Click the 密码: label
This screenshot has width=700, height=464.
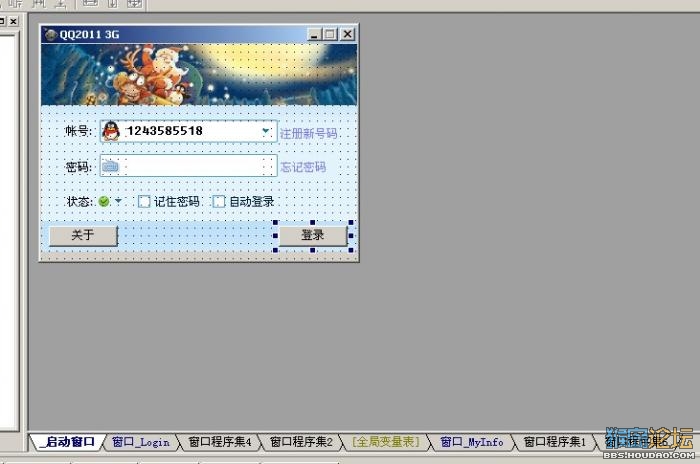(x=79, y=167)
